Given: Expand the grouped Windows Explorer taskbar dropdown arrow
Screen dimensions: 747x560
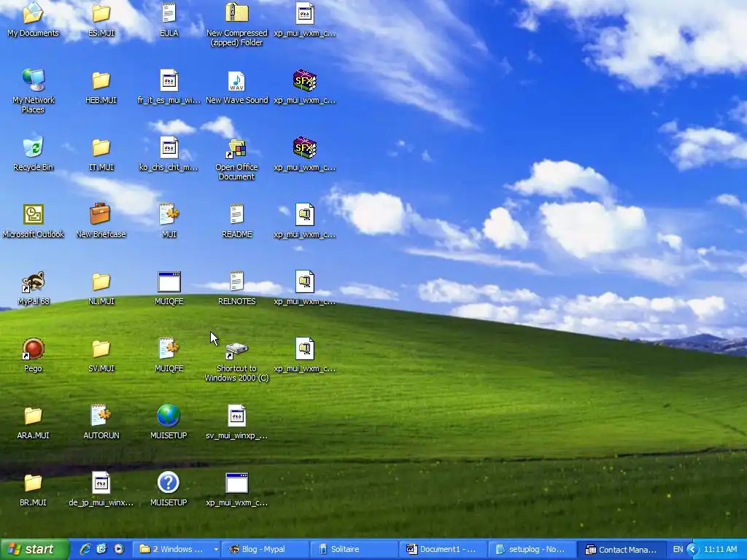Looking at the screenshot, I should [216, 550].
